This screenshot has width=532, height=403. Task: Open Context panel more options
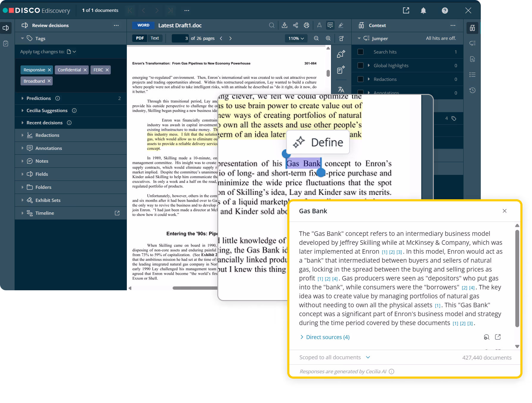click(453, 26)
